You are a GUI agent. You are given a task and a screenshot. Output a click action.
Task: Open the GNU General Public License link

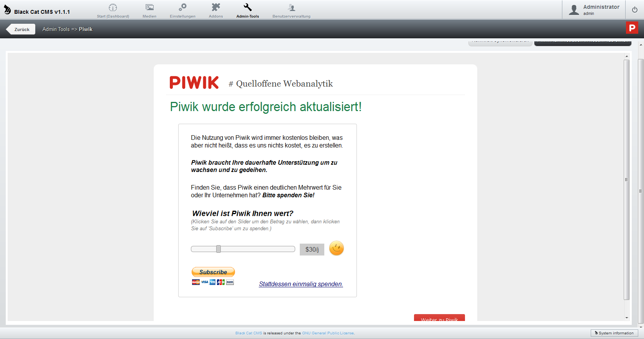(328, 333)
